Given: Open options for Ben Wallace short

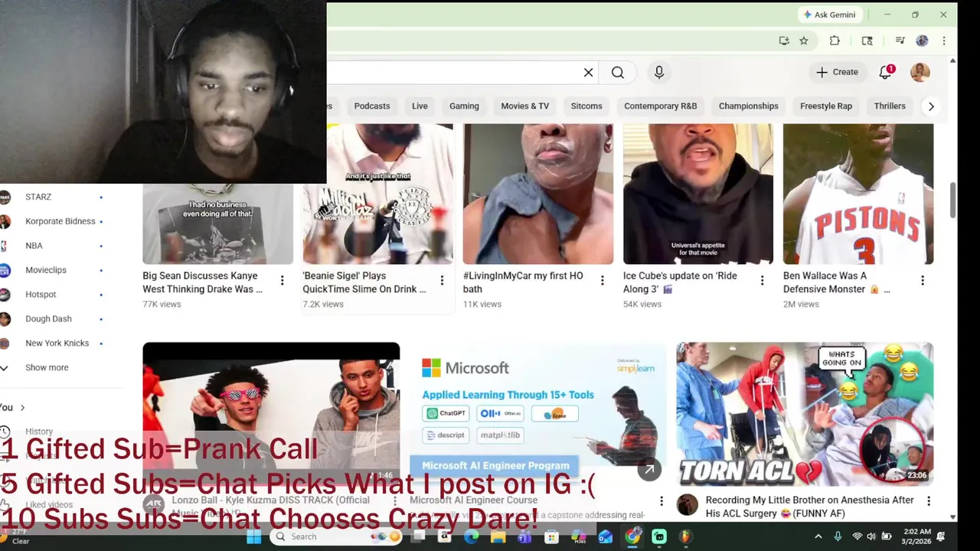Looking at the screenshot, I should [922, 281].
